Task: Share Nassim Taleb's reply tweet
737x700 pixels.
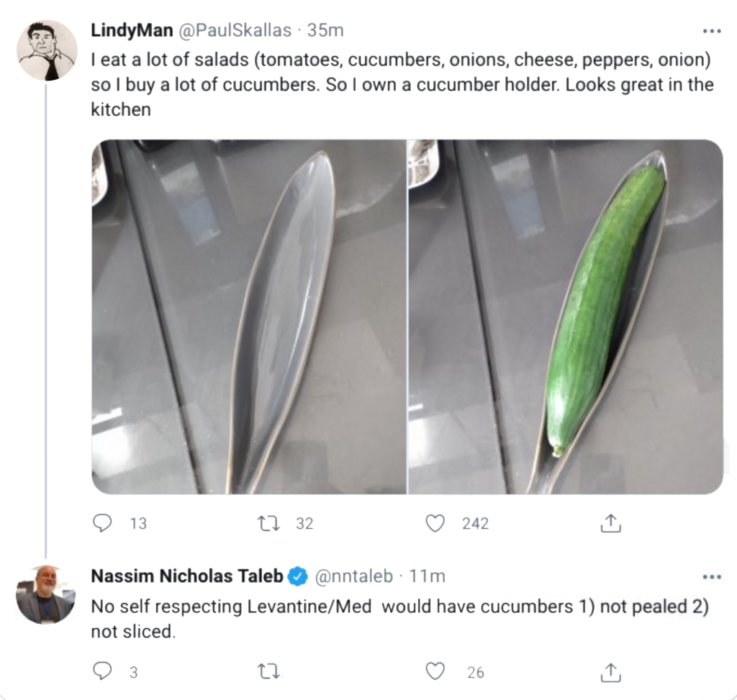Action: 610,671
